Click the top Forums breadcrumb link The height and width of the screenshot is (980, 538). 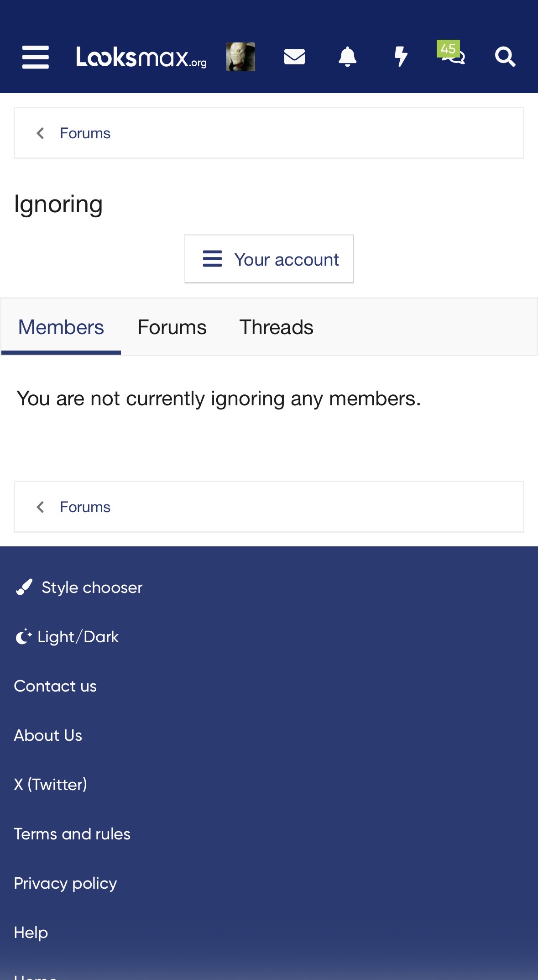(x=85, y=133)
